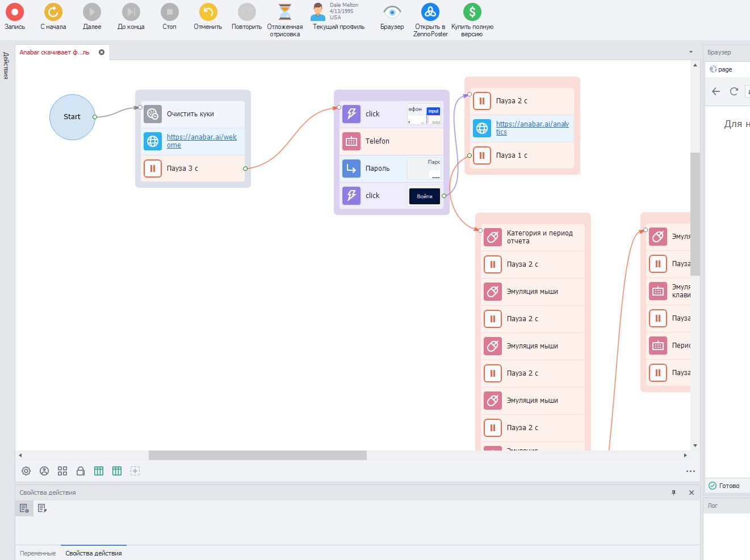Click the red Запись record button
The height and width of the screenshot is (560, 750).
coord(15,12)
